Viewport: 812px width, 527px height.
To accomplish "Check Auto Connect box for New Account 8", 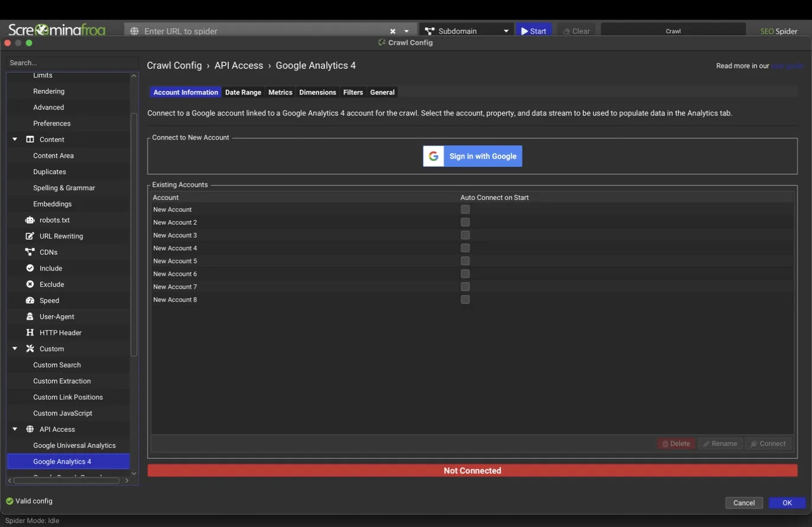I will (465, 300).
